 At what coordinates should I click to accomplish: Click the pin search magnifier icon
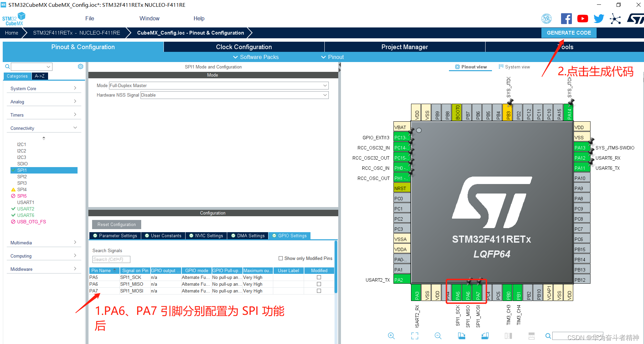(x=548, y=336)
